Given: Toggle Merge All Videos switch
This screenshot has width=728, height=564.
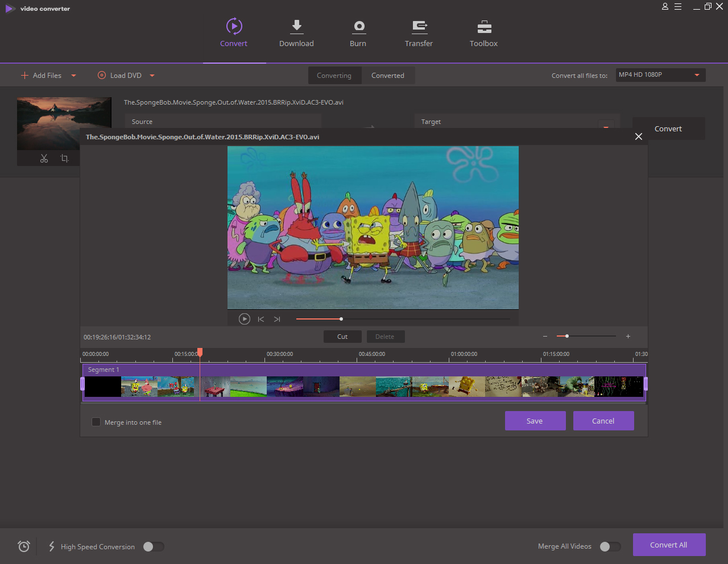Looking at the screenshot, I should 610,546.
